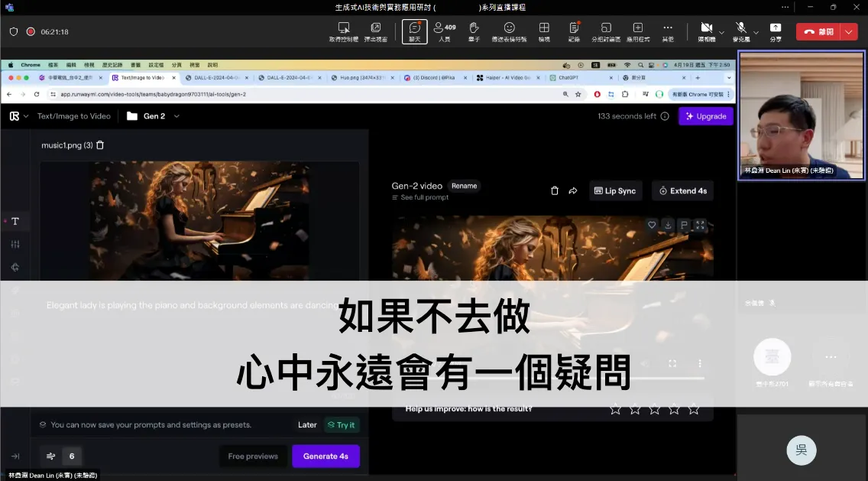Download the generated video with the arrow icon

tap(668, 225)
